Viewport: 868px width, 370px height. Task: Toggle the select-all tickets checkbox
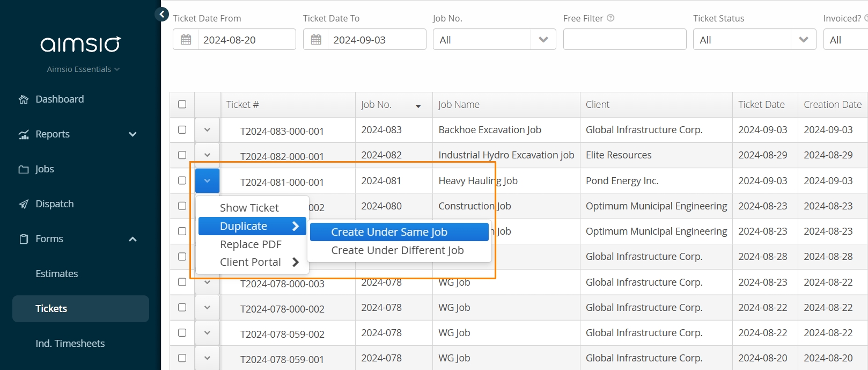point(182,104)
